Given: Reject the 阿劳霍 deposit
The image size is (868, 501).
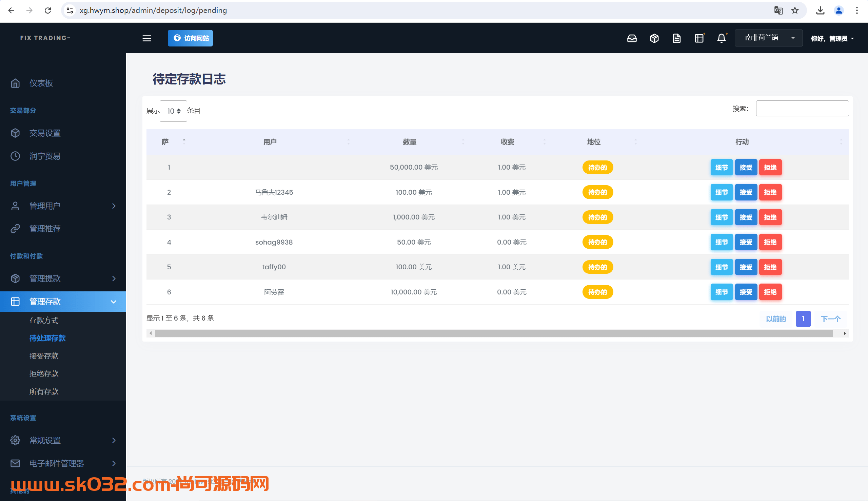Looking at the screenshot, I should click(770, 292).
